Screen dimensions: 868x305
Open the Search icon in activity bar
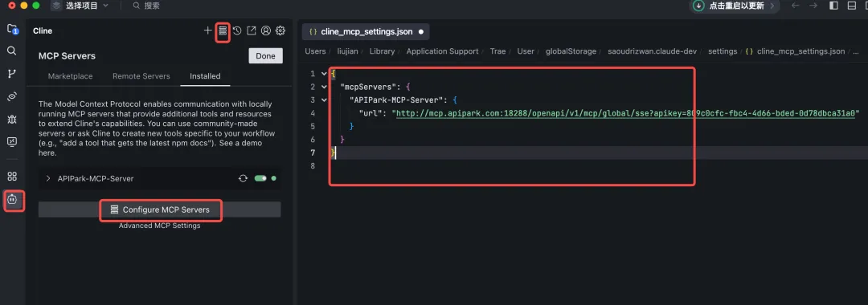[11, 51]
